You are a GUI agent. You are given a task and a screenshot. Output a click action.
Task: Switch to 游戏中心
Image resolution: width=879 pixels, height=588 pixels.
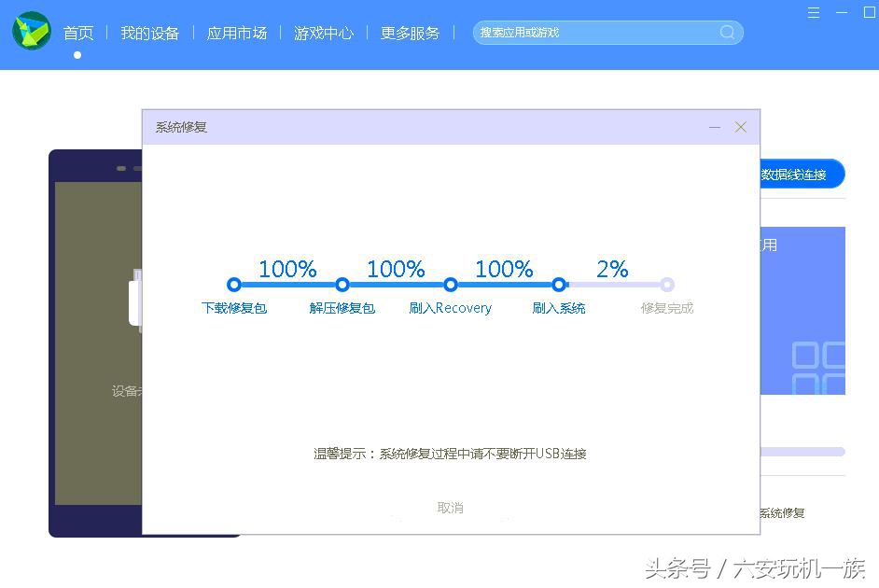pos(323,32)
